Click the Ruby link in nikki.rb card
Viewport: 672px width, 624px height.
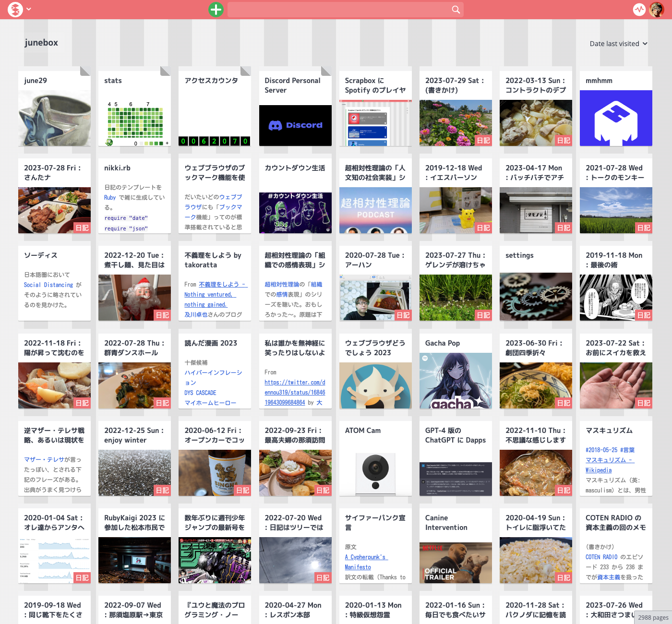tap(110, 197)
